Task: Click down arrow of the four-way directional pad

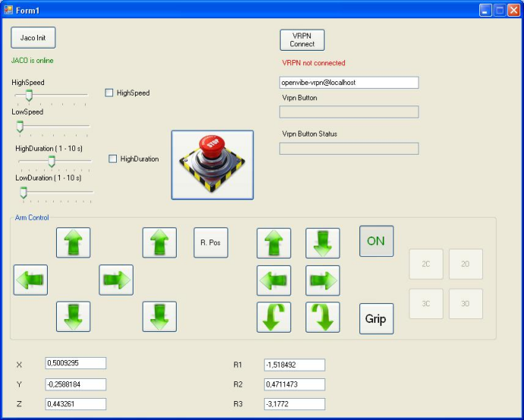Action: pyautogui.click(x=74, y=317)
